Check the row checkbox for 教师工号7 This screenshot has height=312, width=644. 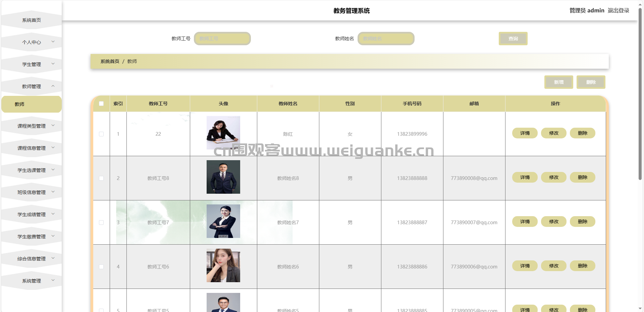click(101, 223)
